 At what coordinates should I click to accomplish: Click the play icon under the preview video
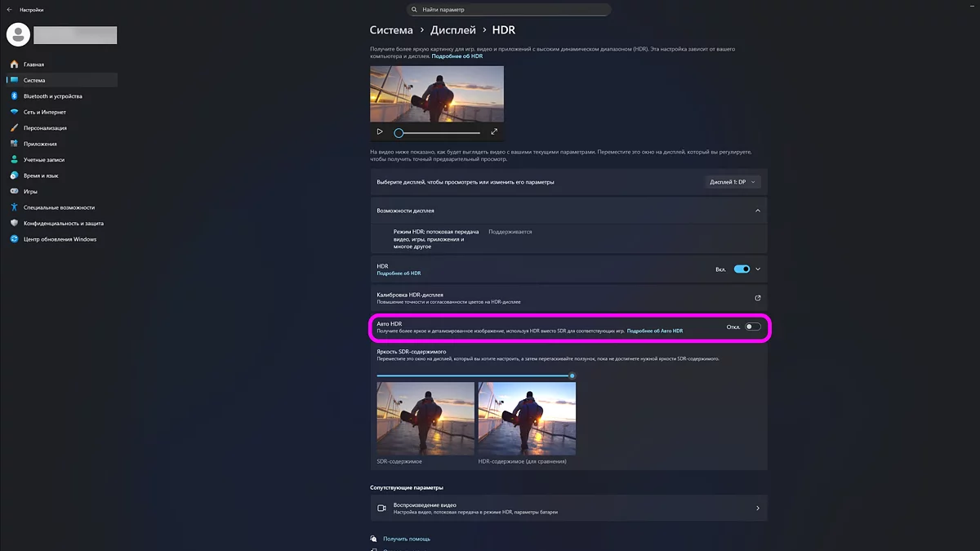click(380, 131)
